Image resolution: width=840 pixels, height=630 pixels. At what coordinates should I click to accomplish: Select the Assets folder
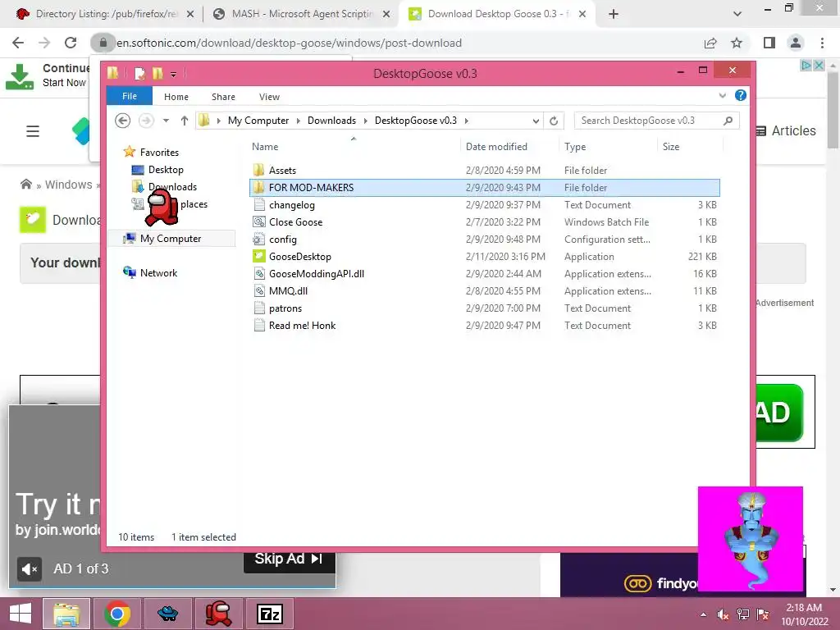click(282, 171)
